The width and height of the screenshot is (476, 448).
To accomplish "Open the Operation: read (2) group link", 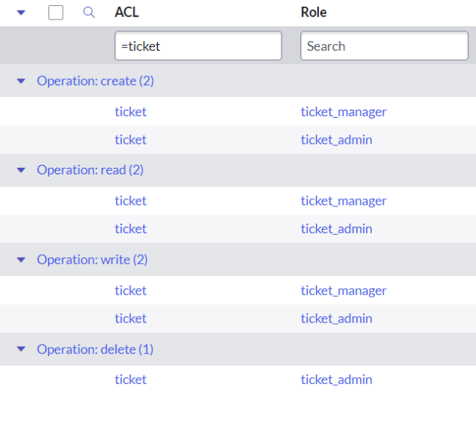I will pos(90,170).
